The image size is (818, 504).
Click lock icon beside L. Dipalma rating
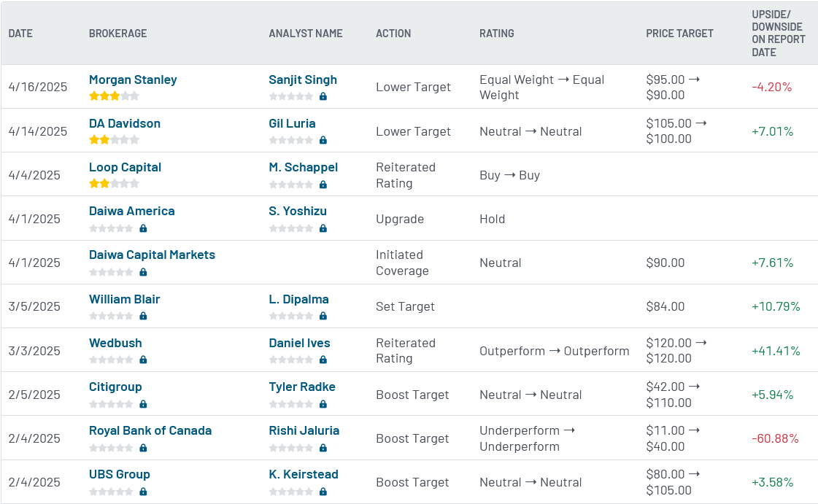point(323,315)
